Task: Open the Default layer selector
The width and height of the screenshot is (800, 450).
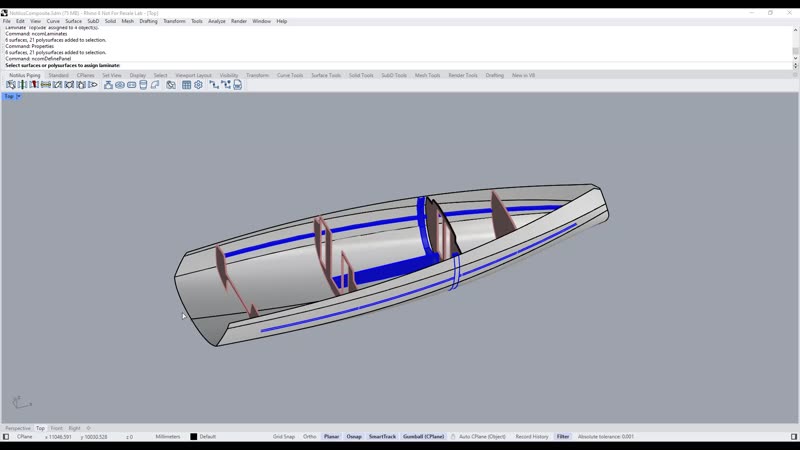Action: point(208,437)
